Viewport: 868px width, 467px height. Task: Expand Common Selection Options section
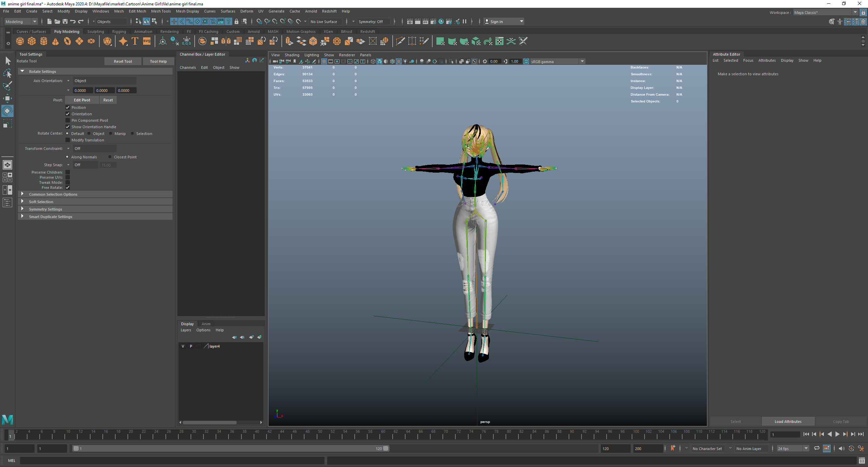(x=95, y=194)
